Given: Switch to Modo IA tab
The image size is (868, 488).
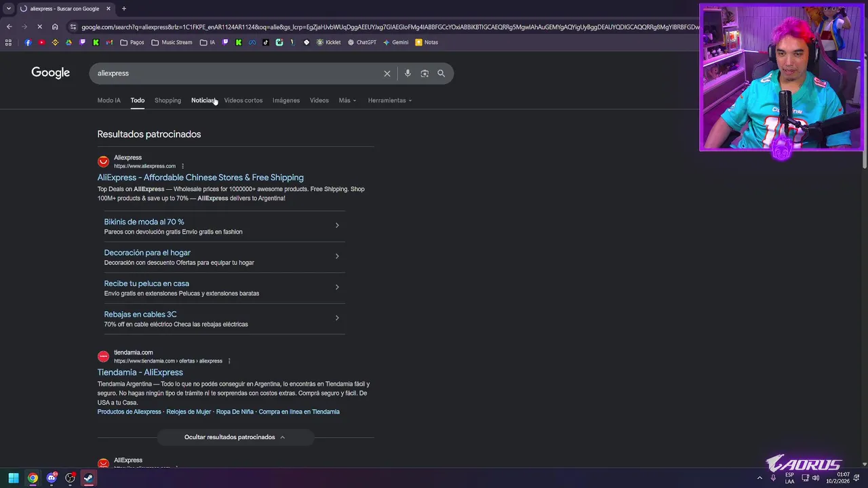Looking at the screenshot, I should 108,100.
